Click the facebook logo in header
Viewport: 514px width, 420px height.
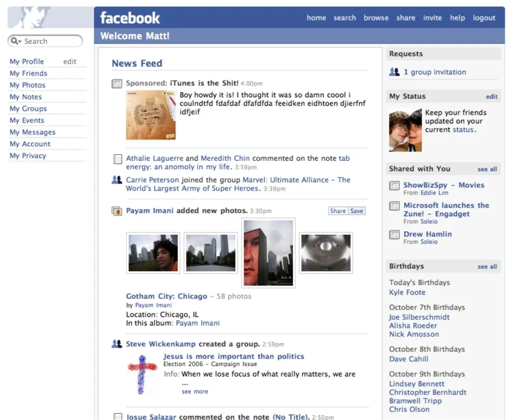point(130,18)
